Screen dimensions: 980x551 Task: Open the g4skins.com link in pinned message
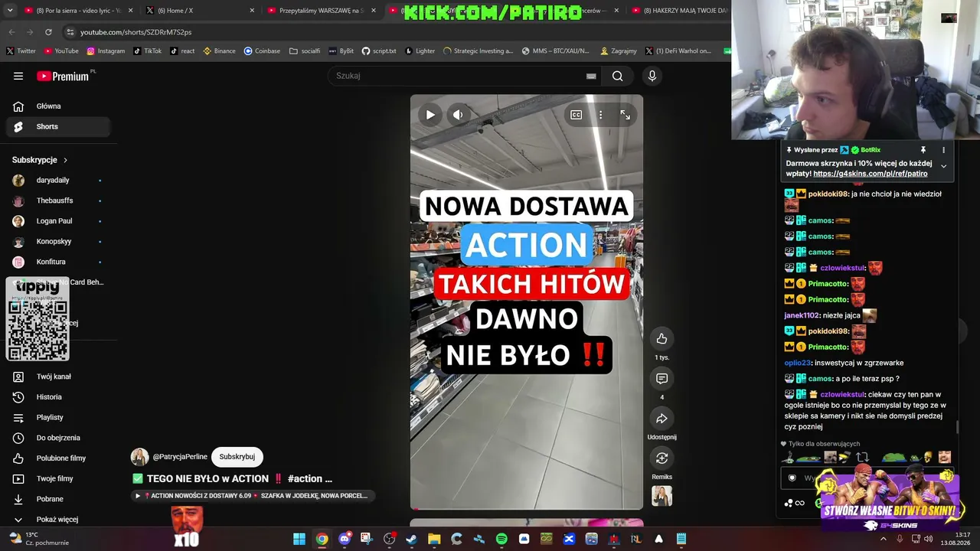pyautogui.click(x=871, y=174)
